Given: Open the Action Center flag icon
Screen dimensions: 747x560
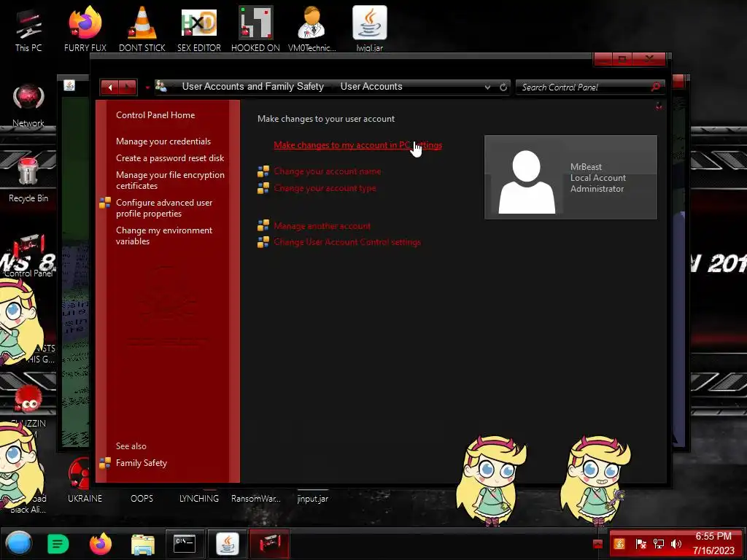Looking at the screenshot, I should coord(640,544).
